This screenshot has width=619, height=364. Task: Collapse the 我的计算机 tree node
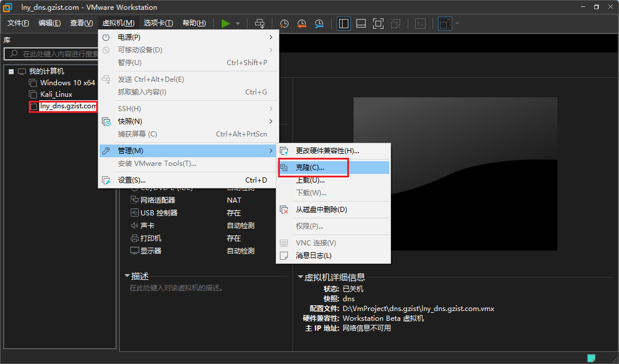11,71
